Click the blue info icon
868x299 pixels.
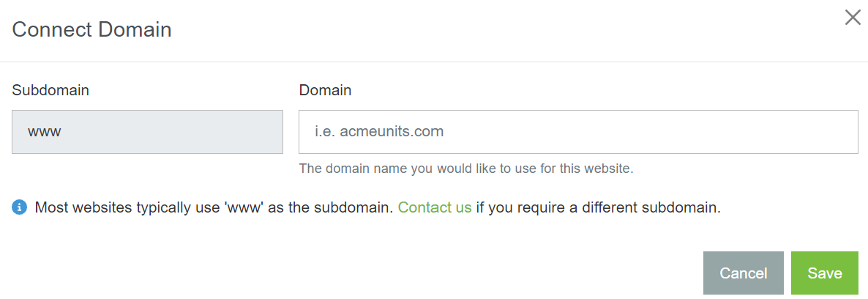19,207
